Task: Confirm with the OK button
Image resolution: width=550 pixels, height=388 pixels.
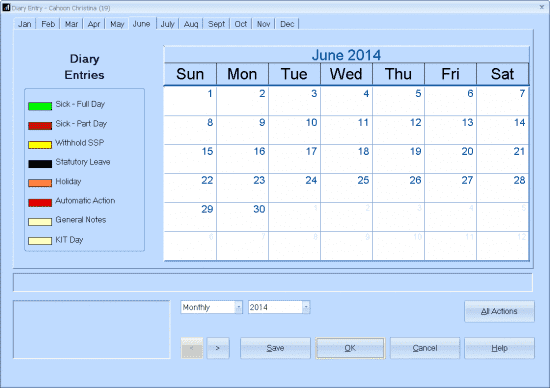Action: tap(350, 348)
